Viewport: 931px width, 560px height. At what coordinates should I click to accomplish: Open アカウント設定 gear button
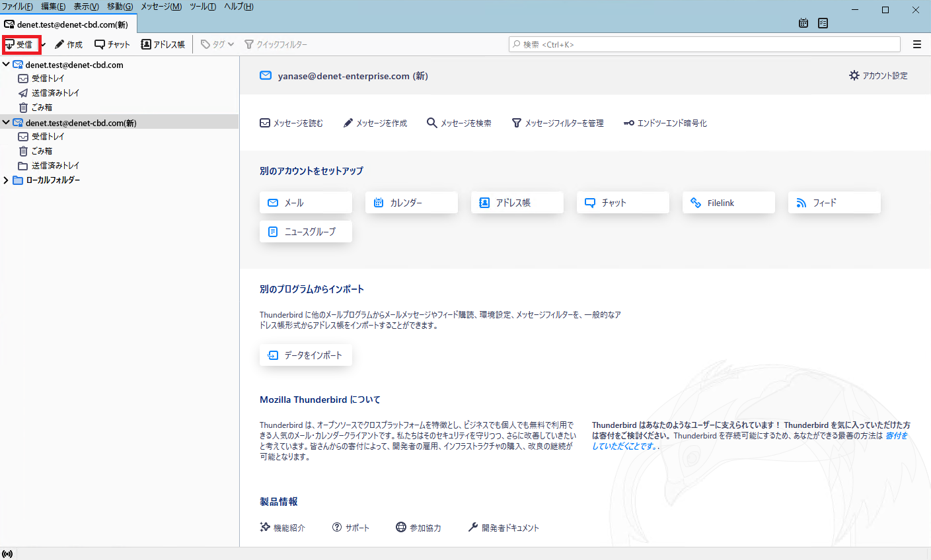tap(878, 76)
